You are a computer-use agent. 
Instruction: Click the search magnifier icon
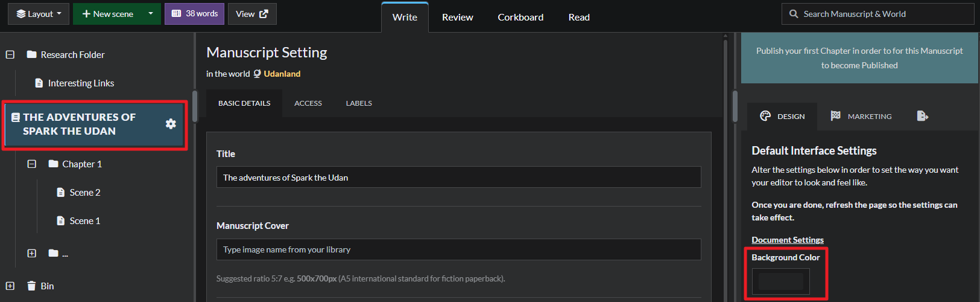click(x=794, y=14)
